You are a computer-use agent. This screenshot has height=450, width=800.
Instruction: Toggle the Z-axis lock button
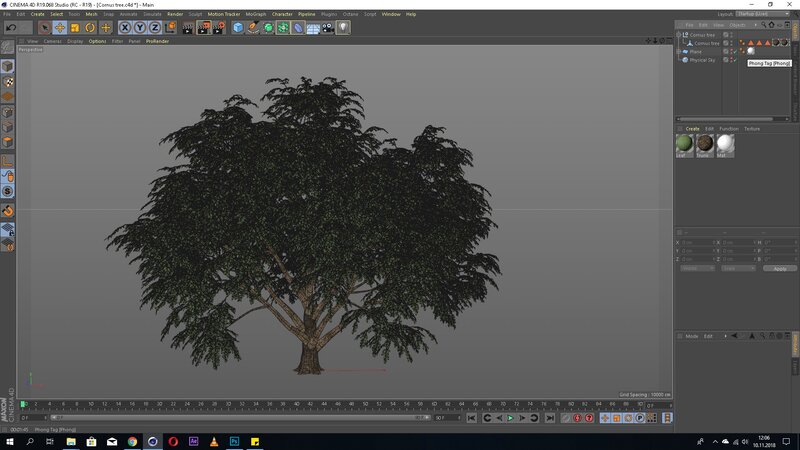(155, 28)
